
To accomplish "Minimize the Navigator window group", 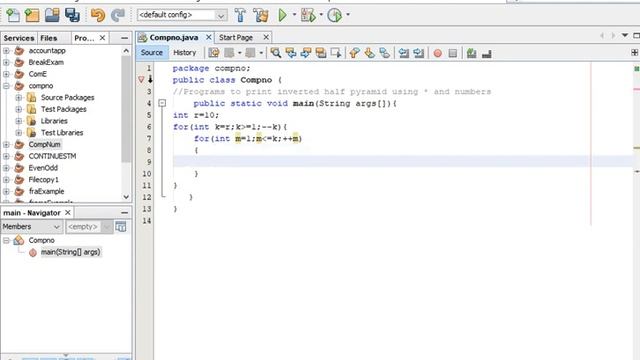I will click(124, 213).
